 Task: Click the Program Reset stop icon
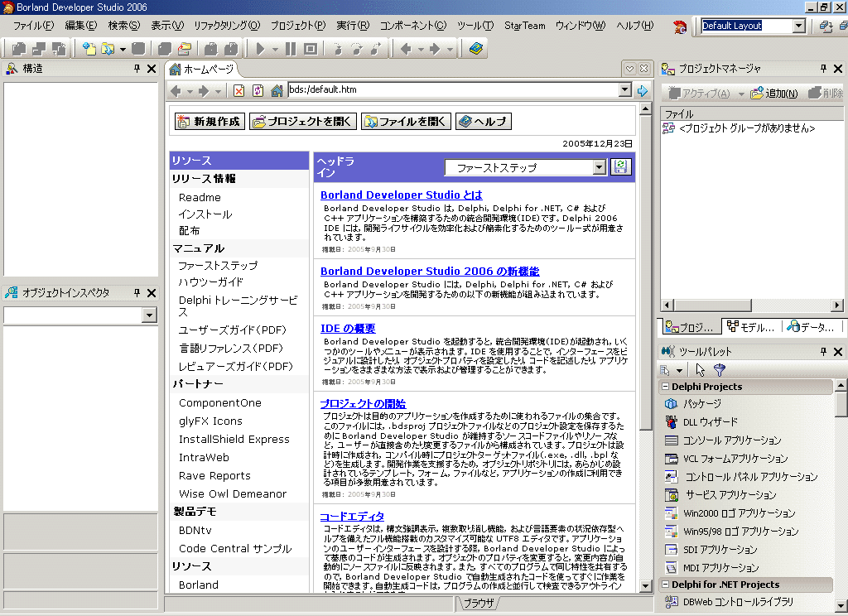click(x=311, y=49)
